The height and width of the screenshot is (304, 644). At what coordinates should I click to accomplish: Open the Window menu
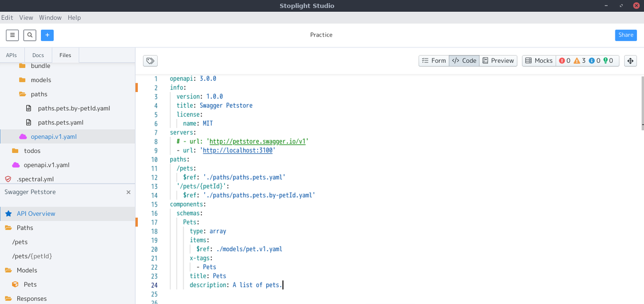tap(50, 18)
